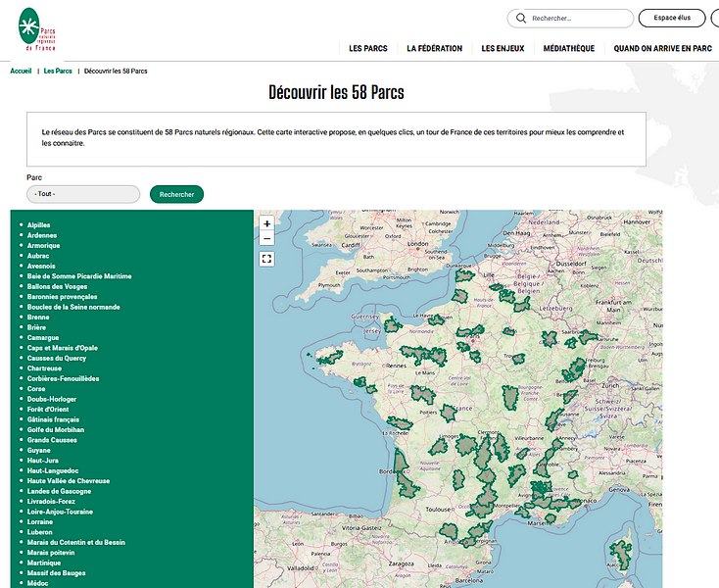
Task: Open the LA FÉDÉRATION menu
Action: (x=434, y=48)
